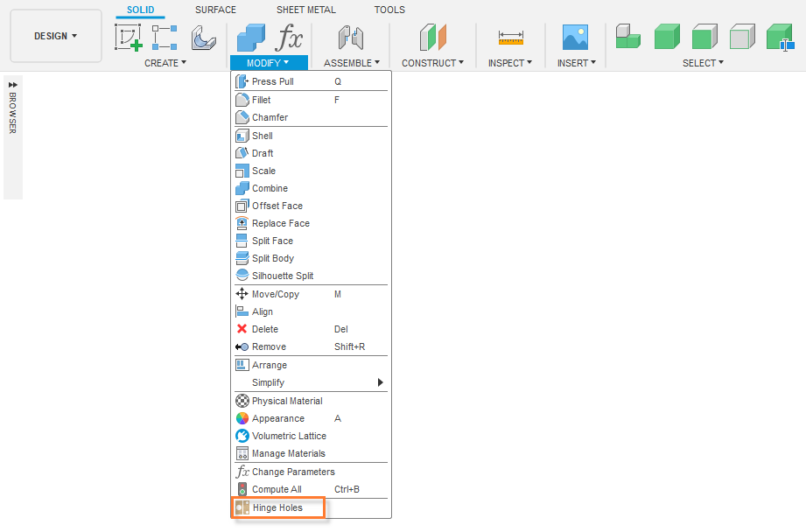Select Change Parameters in the menu
Viewport: 806px width, 532px height.
click(293, 472)
